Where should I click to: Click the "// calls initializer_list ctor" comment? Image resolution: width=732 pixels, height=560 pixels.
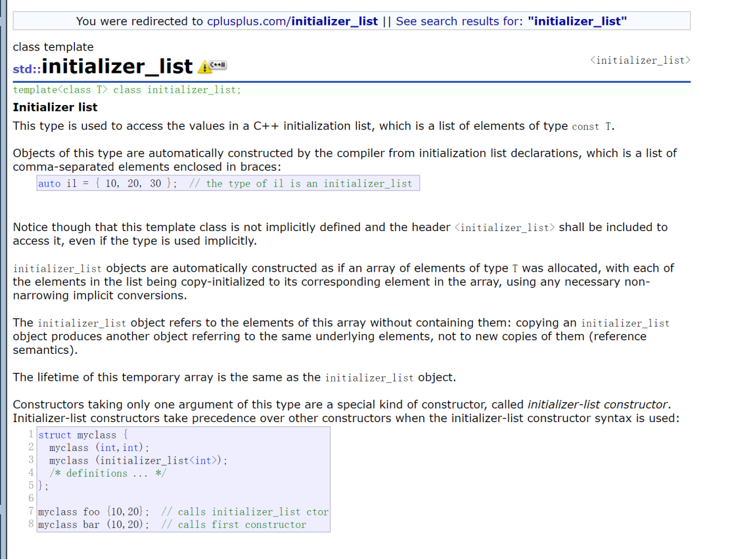pos(244,512)
